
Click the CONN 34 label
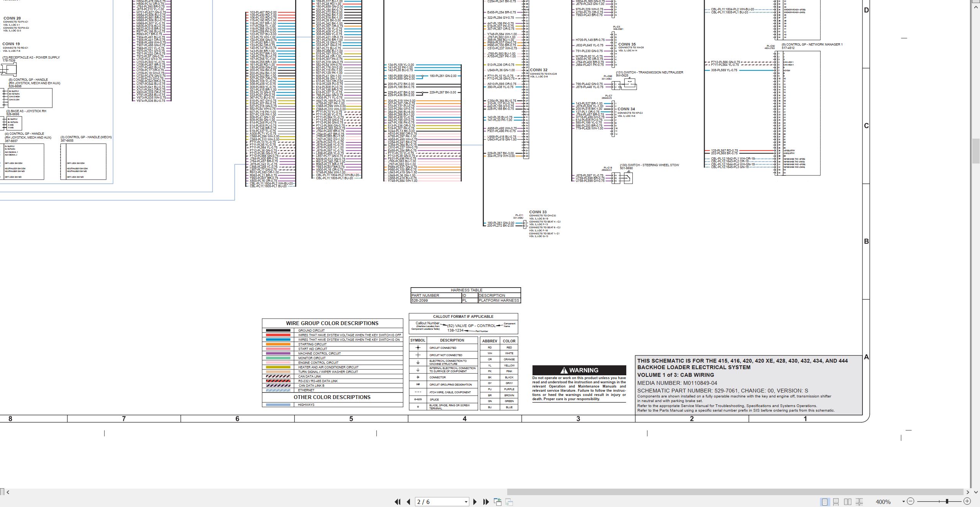[x=626, y=109]
